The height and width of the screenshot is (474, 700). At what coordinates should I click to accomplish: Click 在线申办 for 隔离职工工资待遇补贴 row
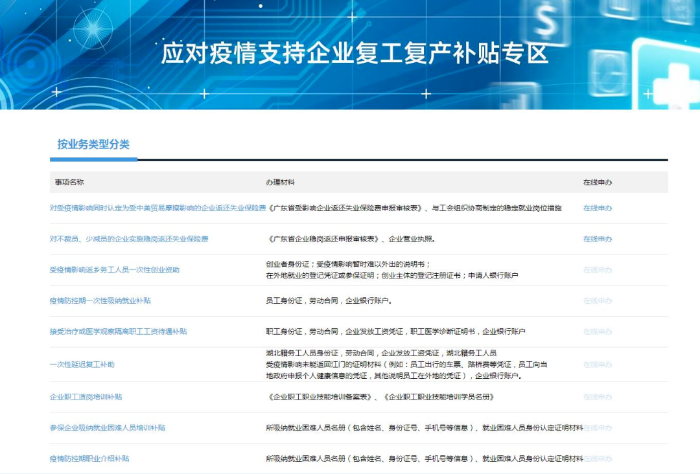click(597, 330)
